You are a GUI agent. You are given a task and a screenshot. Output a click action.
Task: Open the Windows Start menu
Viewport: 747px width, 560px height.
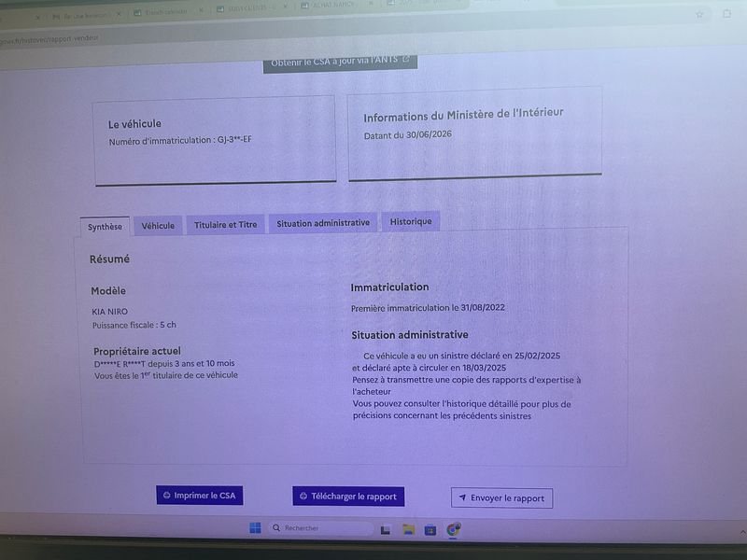coord(255,527)
